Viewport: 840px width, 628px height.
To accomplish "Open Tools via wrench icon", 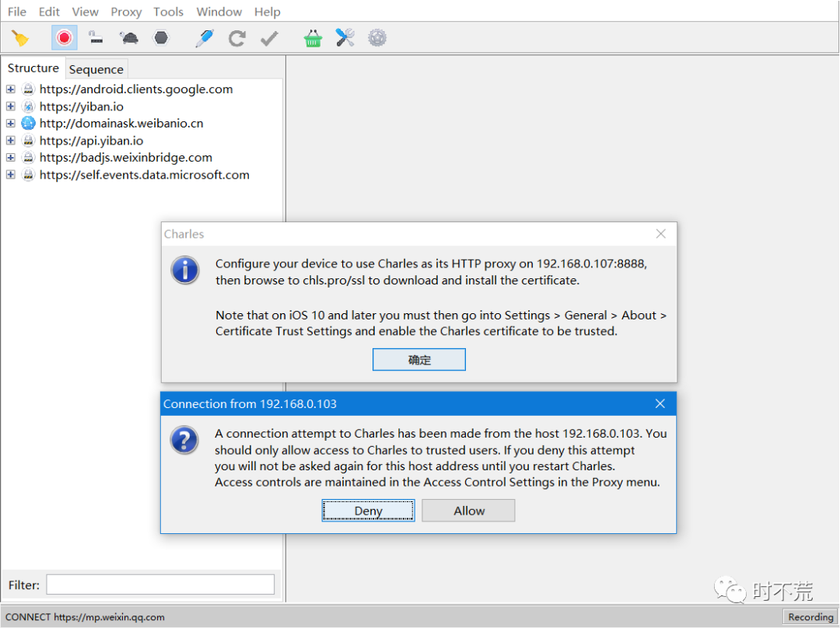I will [x=345, y=38].
